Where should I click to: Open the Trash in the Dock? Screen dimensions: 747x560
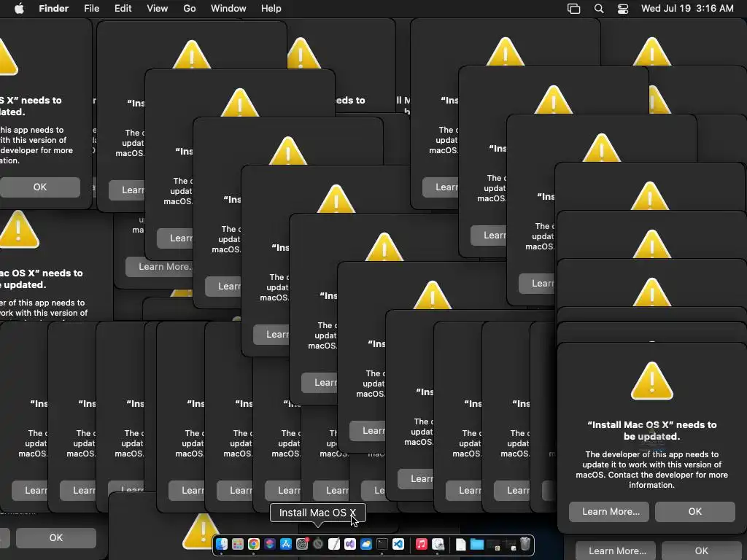[525, 544]
